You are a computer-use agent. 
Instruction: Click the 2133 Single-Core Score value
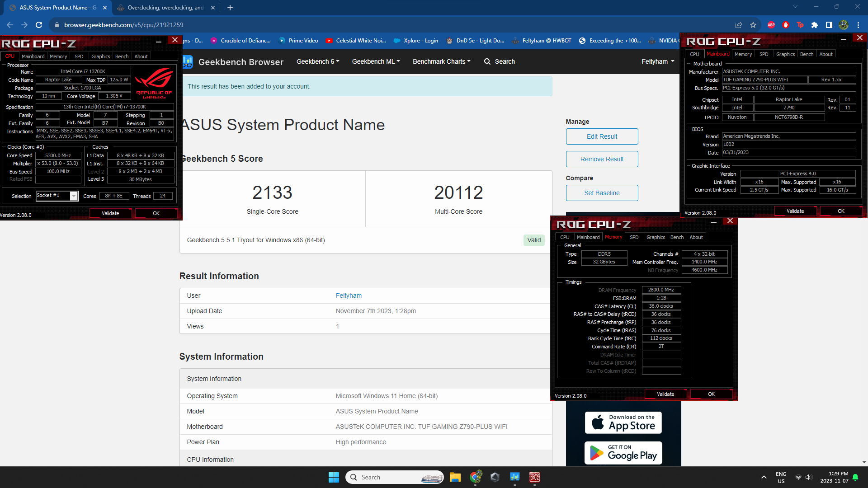pos(272,193)
